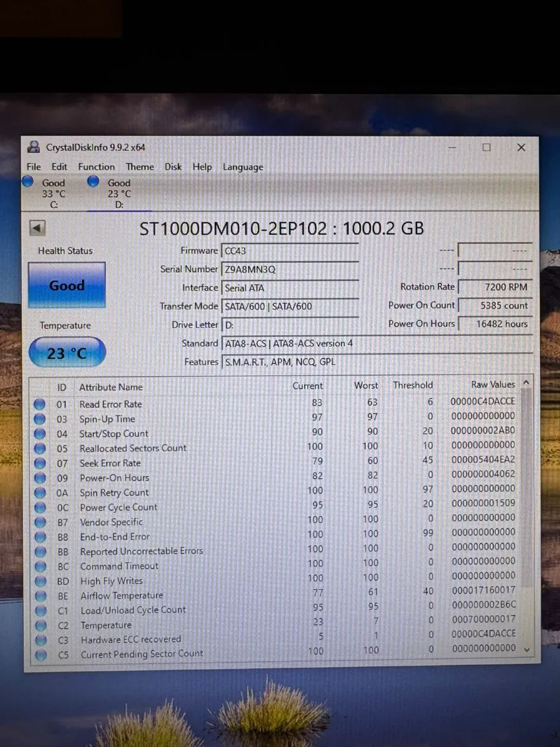The image size is (560, 747).
Task: Click the Worst column header
Action: (366, 385)
